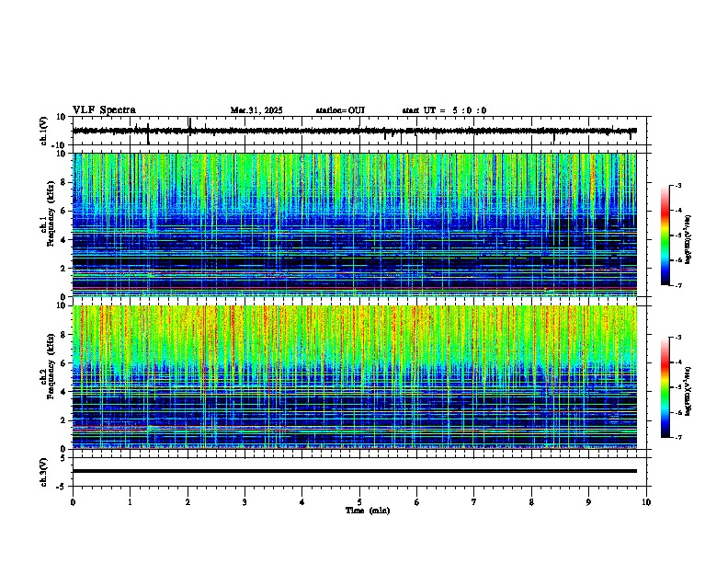Click the "-3" value on ch.1 color bar

pyautogui.click(x=677, y=186)
